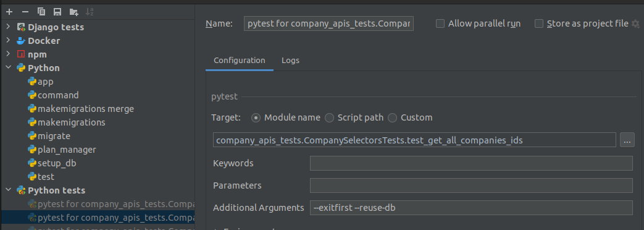Focus the Additional Arguments field
The image size is (644, 230).
point(471,208)
